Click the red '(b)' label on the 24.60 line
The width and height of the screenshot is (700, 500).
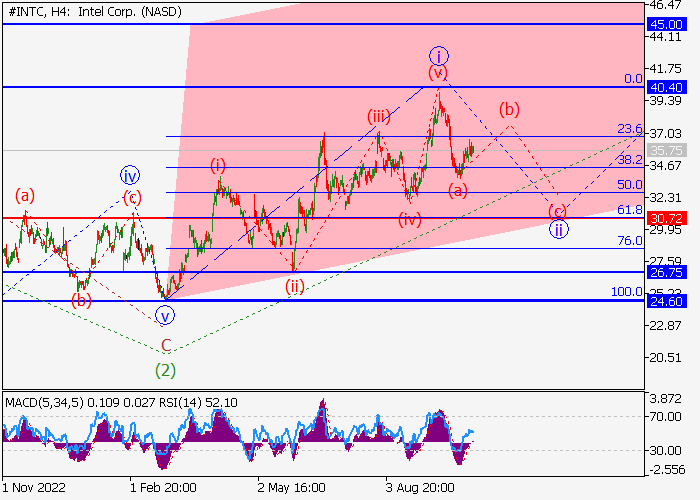tap(81, 300)
